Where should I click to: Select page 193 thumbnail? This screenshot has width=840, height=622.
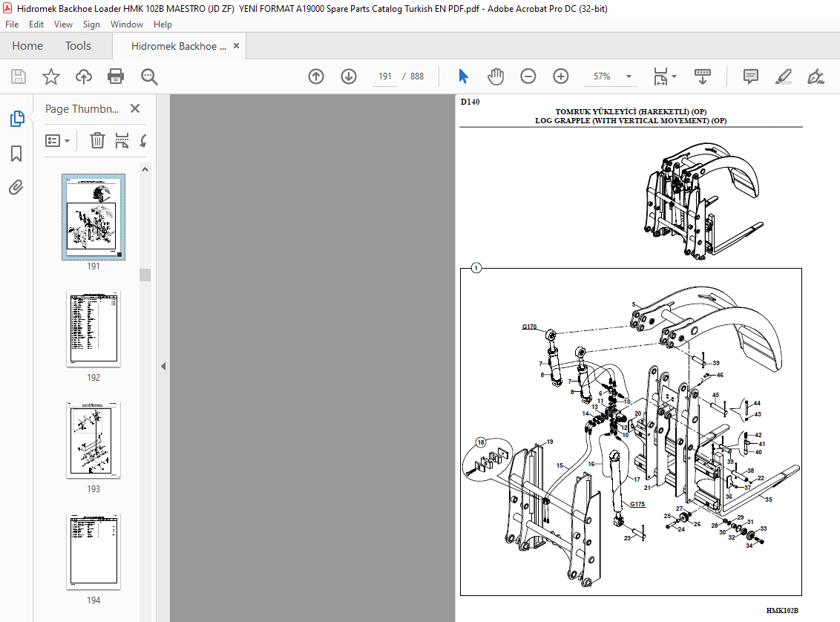93,440
